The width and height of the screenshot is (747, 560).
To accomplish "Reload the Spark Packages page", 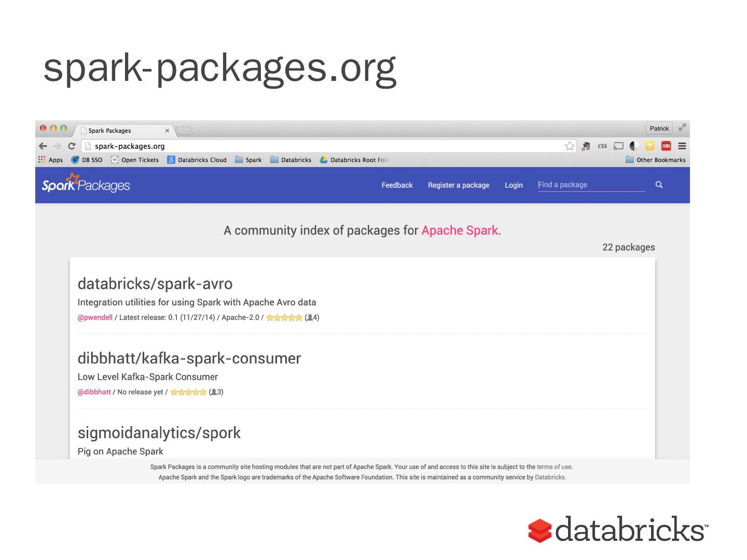I will 72,146.
